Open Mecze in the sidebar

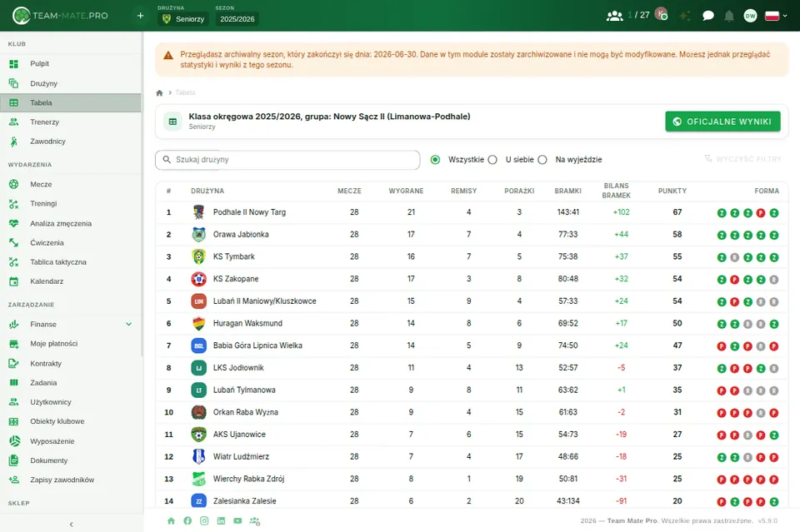pos(71,185)
